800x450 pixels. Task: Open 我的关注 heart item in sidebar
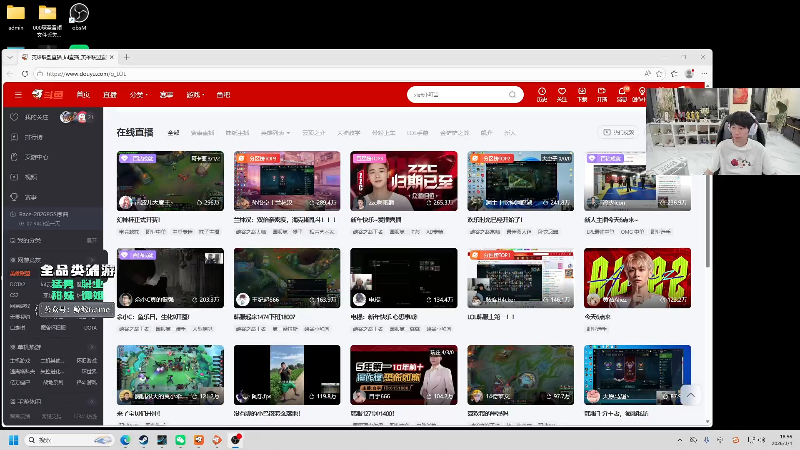(30, 117)
